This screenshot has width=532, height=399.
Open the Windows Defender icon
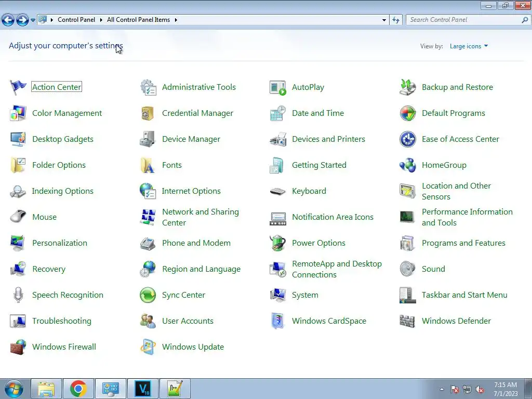click(x=407, y=321)
